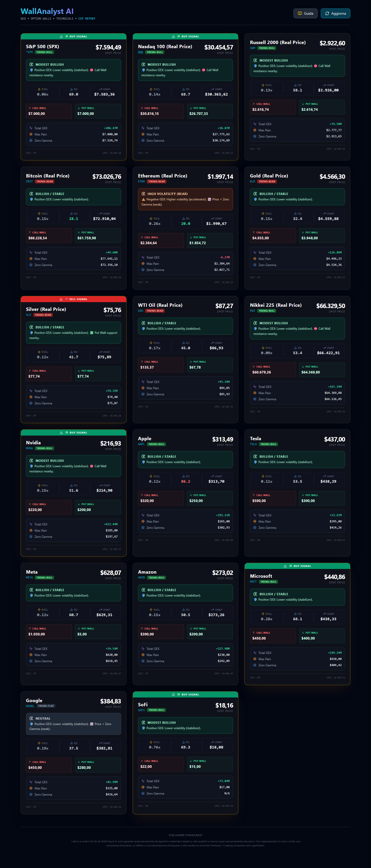Viewport: 371px width, 868px height.
Task: Click the IWM ticker under Russell 2000
Action: (x=253, y=48)
